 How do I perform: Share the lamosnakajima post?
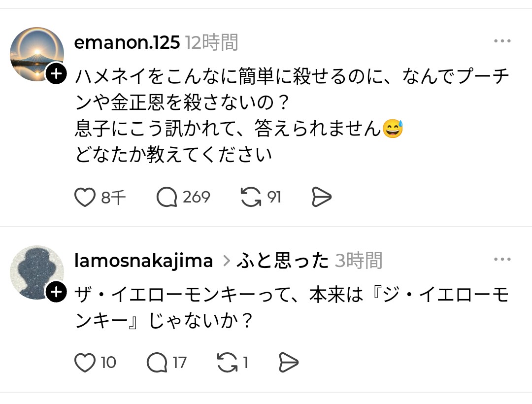point(289,363)
